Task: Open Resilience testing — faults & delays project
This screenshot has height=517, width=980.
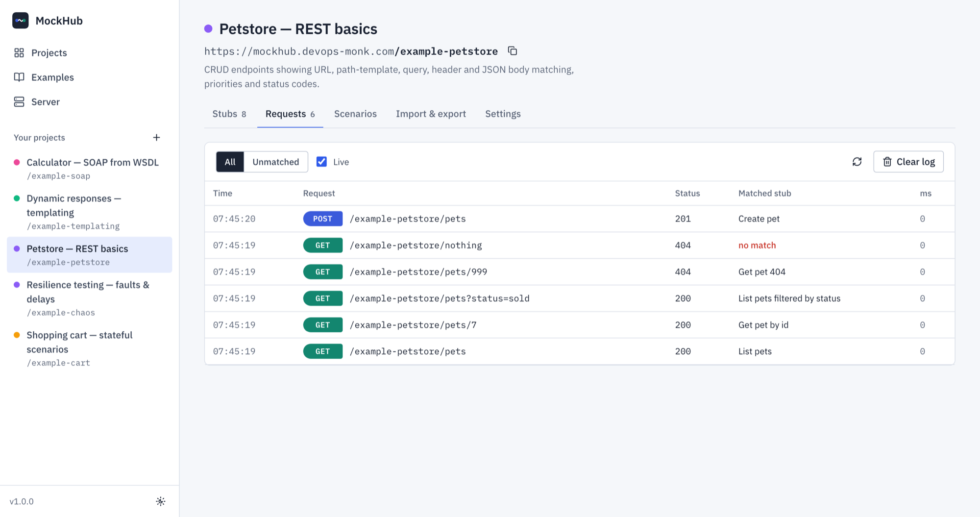Action: [x=90, y=298]
